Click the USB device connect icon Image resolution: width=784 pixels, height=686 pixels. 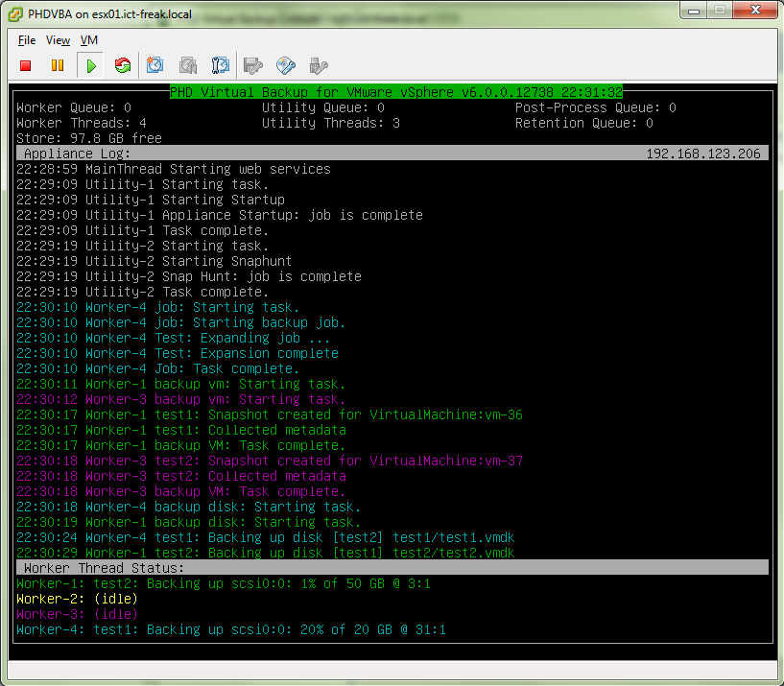[319, 65]
